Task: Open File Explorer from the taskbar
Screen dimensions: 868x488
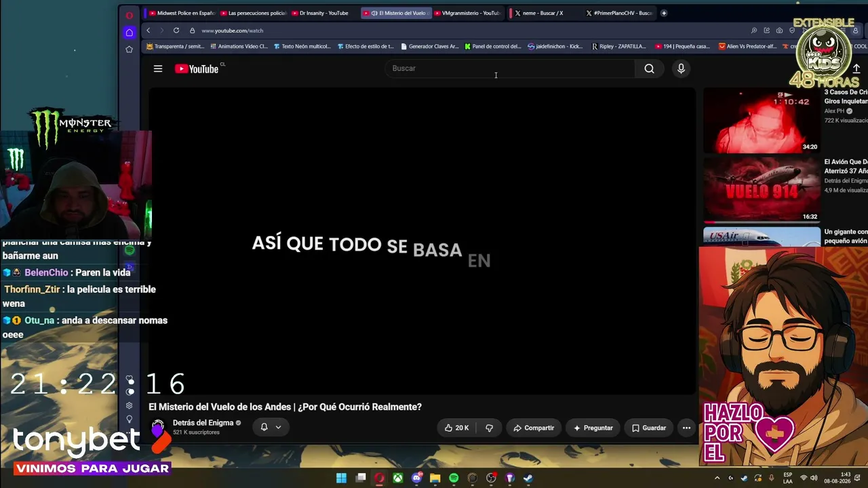Action: [435, 478]
